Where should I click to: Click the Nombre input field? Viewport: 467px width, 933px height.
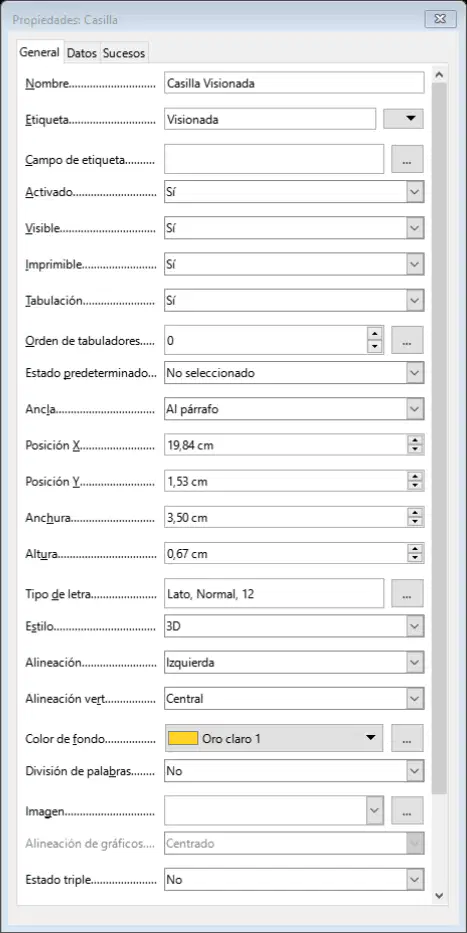pyautogui.click(x=294, y=83)
